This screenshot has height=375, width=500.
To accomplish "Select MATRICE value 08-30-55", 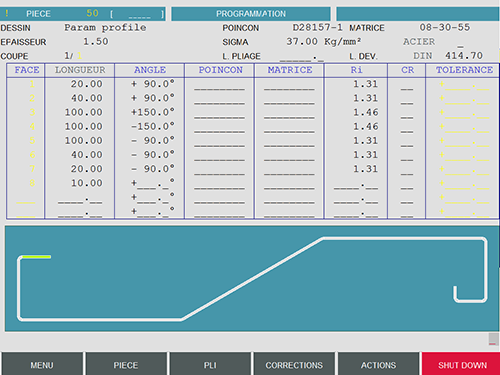I will [445, 27].
